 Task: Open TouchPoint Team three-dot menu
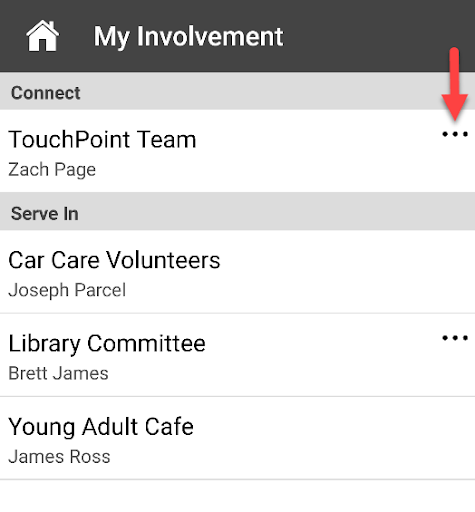tap(455, 134)
